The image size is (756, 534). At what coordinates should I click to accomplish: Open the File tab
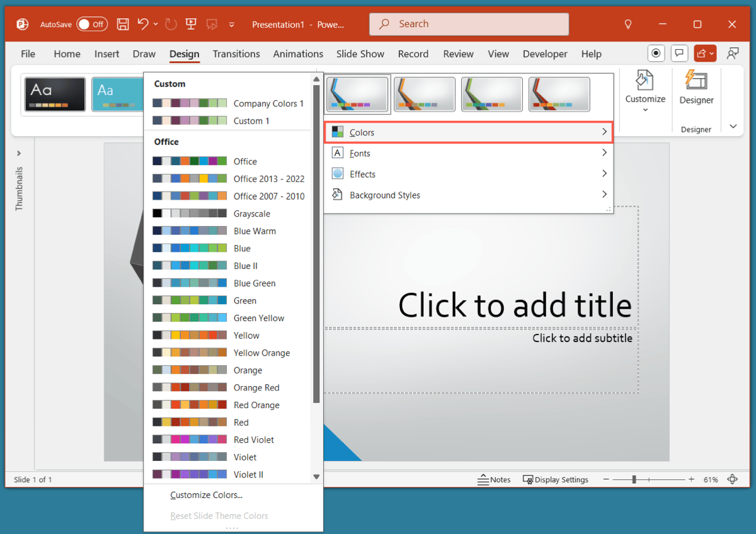click(28, 54)
